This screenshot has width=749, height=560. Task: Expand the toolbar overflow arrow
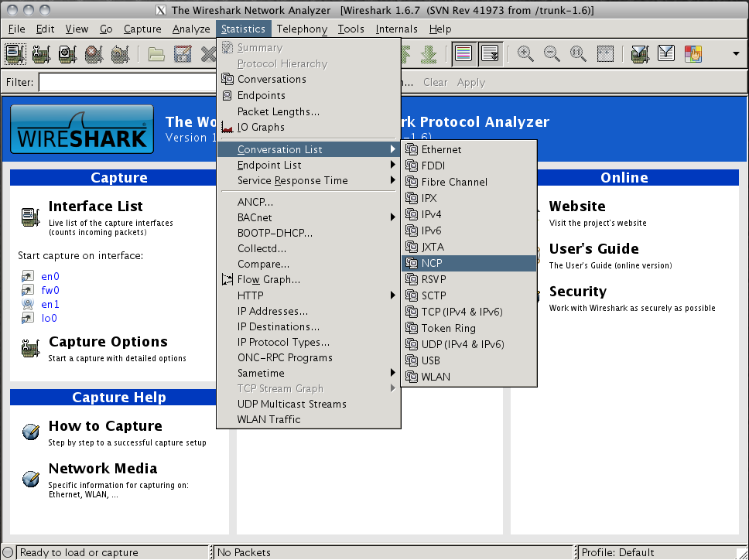[x=736, y=54]
